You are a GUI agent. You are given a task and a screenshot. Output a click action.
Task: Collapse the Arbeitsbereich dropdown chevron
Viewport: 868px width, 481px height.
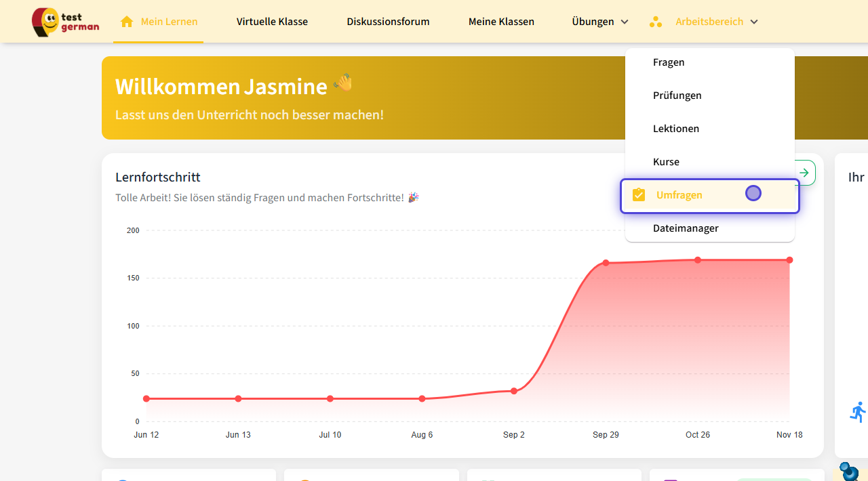[x=754, y=22]
